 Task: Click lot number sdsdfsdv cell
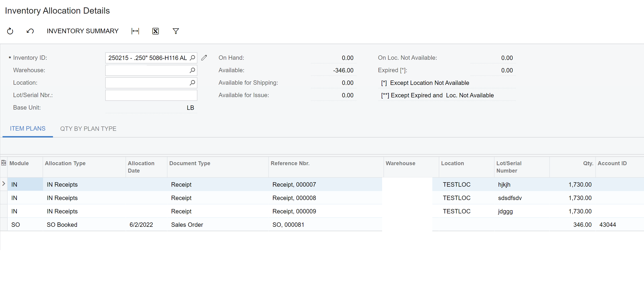pyautogui.click(x=521, y=198)
